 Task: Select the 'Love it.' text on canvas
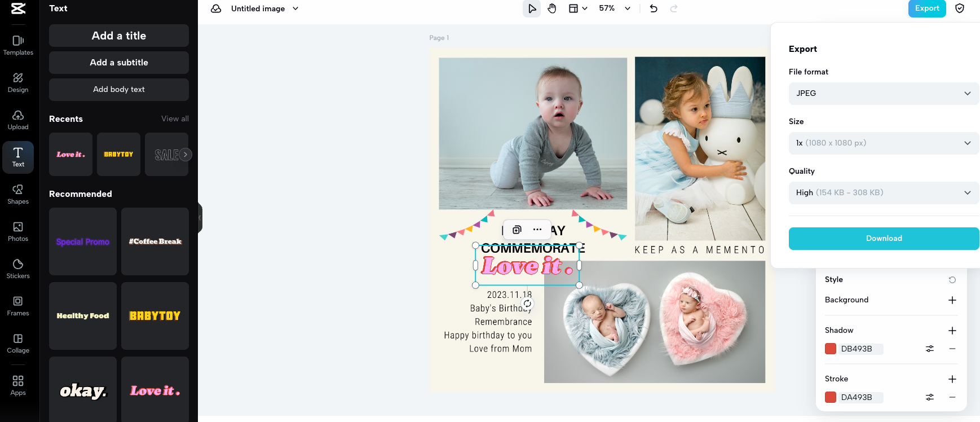(527, 266)
